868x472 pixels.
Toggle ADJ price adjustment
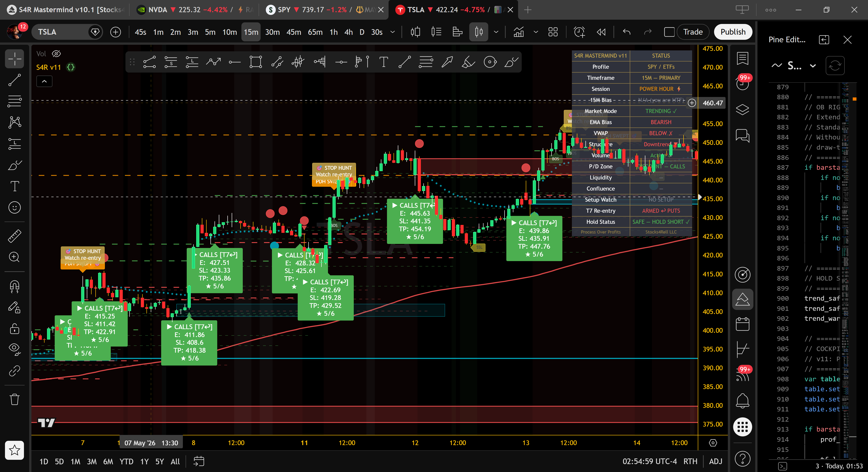[715, 461]
